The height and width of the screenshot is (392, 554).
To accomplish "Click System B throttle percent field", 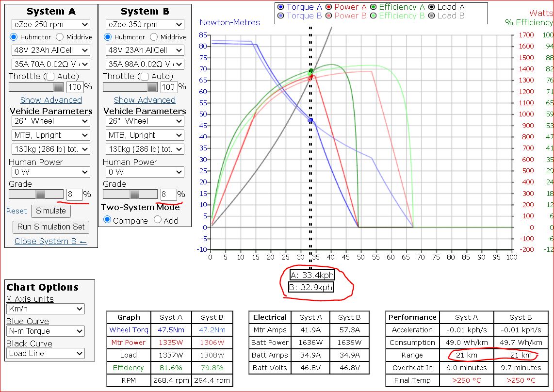I will pyautogui.click(x=168, y=87).
